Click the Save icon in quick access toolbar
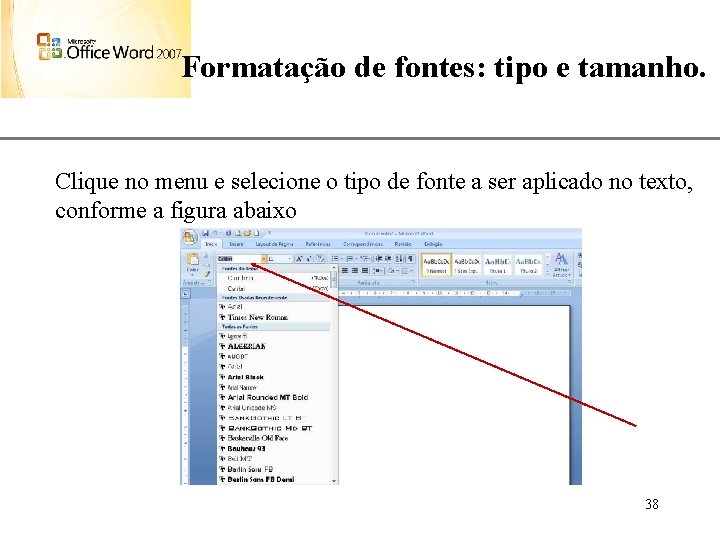The image size is (720, 540). coord(205,233)
